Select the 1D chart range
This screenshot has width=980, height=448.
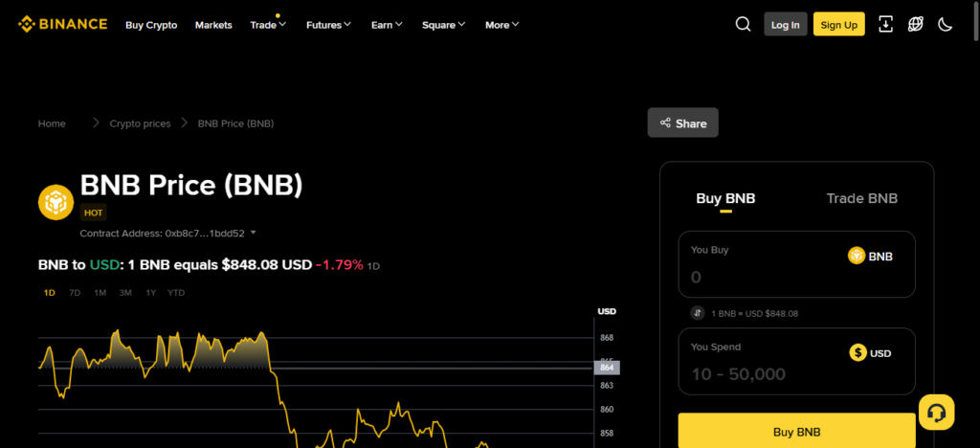pos(50,292)
